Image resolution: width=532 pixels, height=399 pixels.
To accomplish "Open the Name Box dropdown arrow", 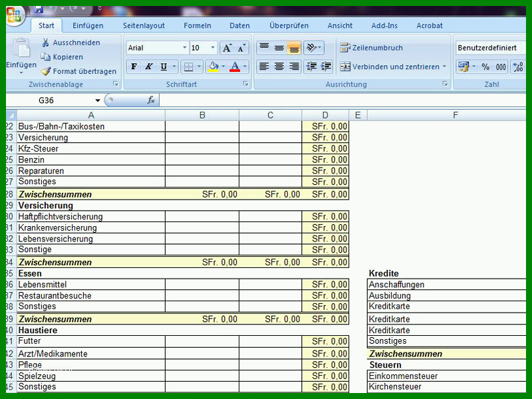I will click(x=98, y=100).
